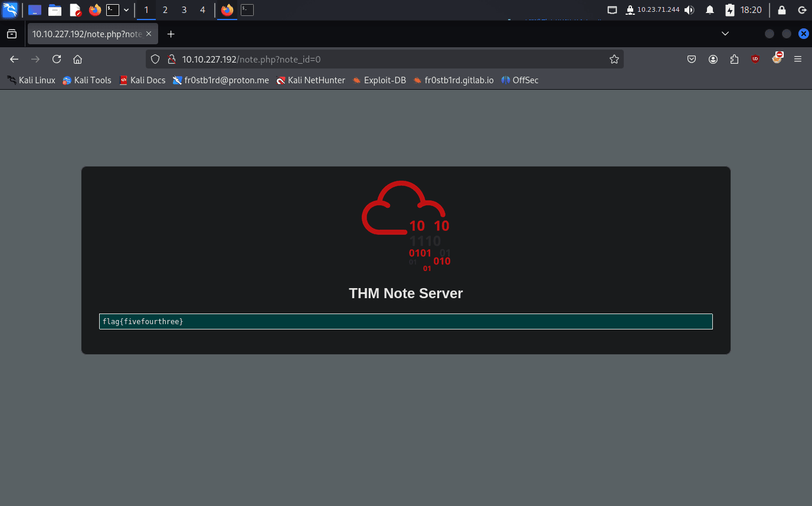The width and height of the screenshot is (812, 506).
Task: Open the extensions puzzle icon
Action: (734, 59)
